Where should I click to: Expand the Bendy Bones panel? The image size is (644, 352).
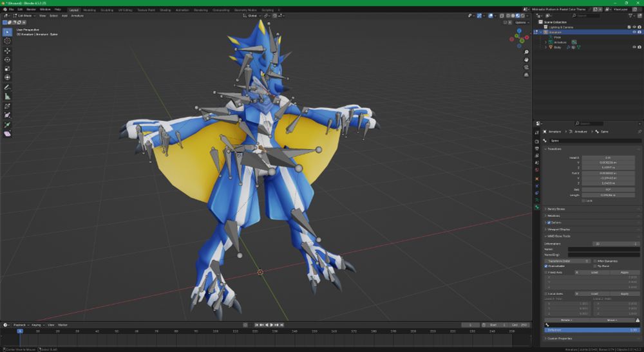click(x=557, y=209)
